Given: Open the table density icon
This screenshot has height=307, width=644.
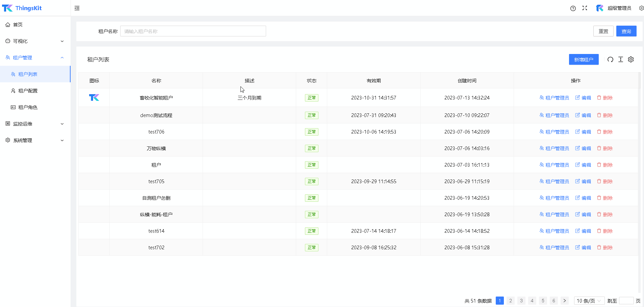Looking at the screenshot, I should [620, 59].
